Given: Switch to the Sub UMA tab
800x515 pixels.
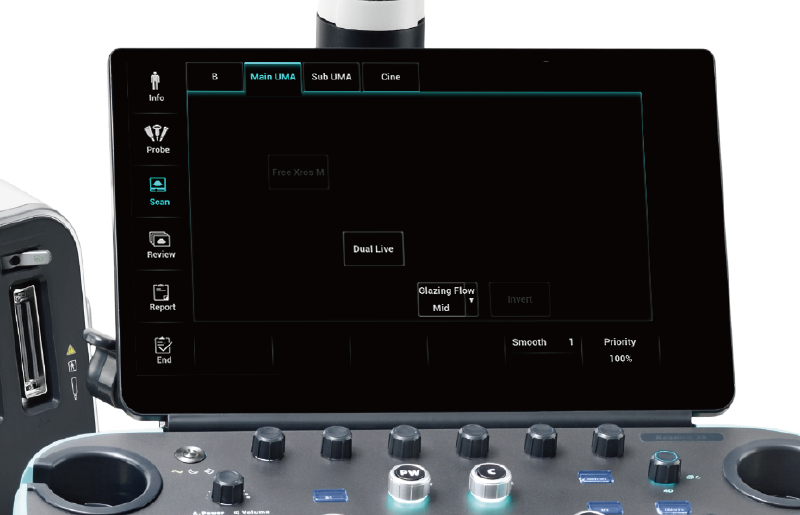Looking at the screenshot, I should point(331,77).
